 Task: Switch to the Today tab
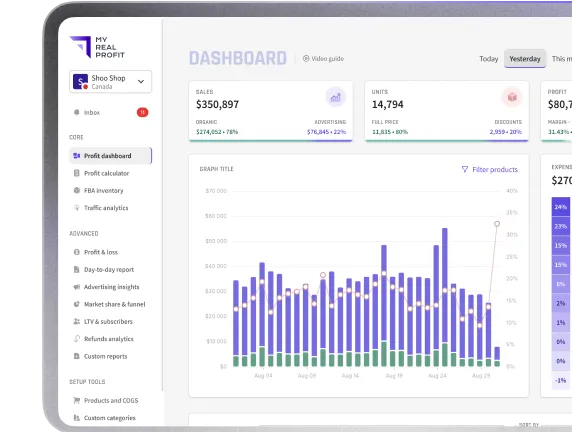tap(488, 59)
